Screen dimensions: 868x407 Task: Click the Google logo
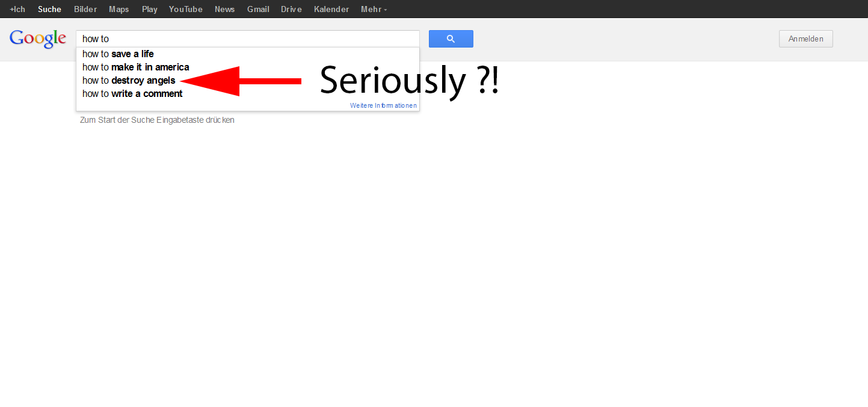38,39
